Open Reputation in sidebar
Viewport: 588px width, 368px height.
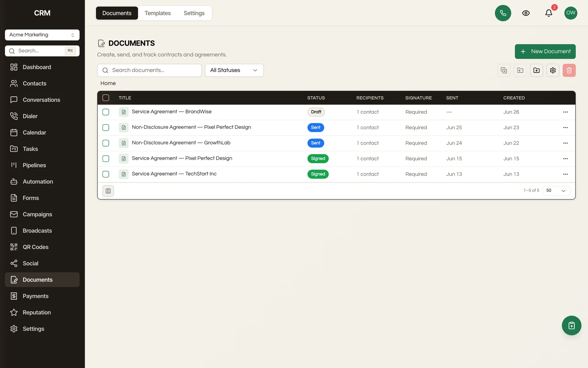[42, 312]
